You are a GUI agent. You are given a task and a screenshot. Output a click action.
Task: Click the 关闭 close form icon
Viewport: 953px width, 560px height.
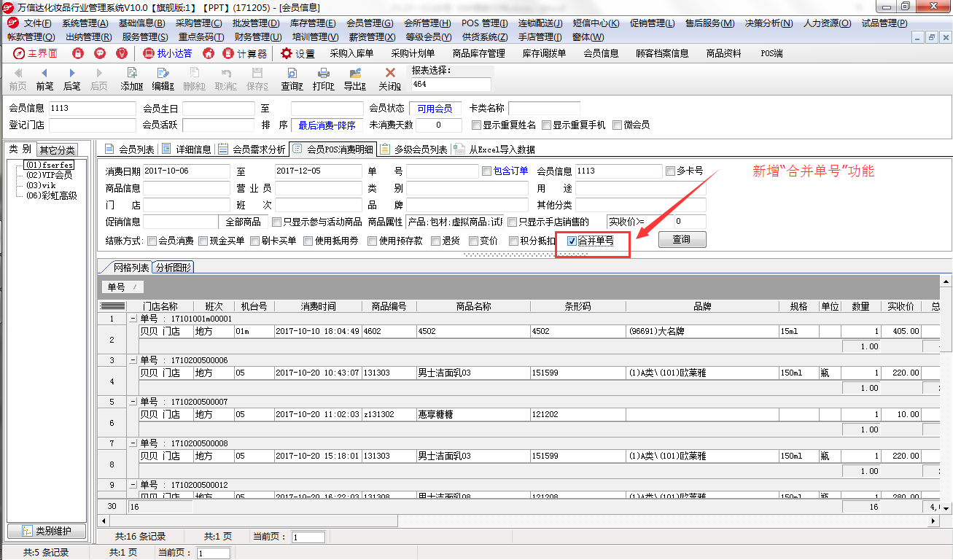tap(390, 79)
